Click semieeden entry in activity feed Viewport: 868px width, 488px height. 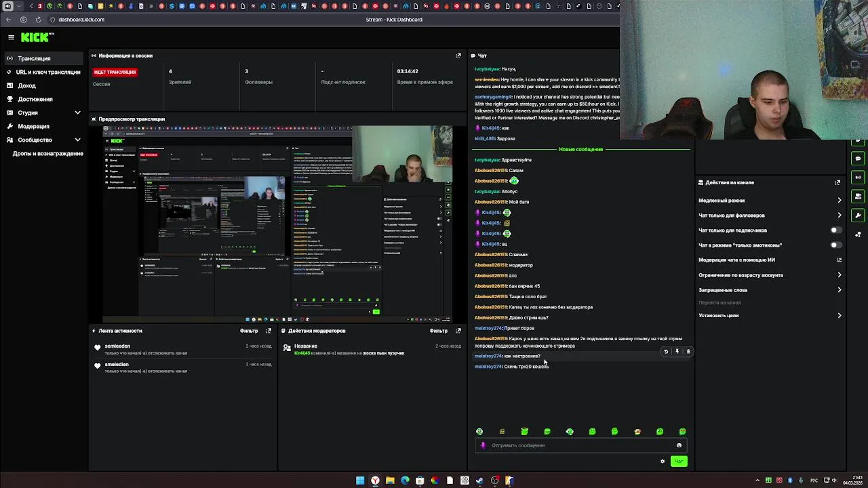coord(117,346)
